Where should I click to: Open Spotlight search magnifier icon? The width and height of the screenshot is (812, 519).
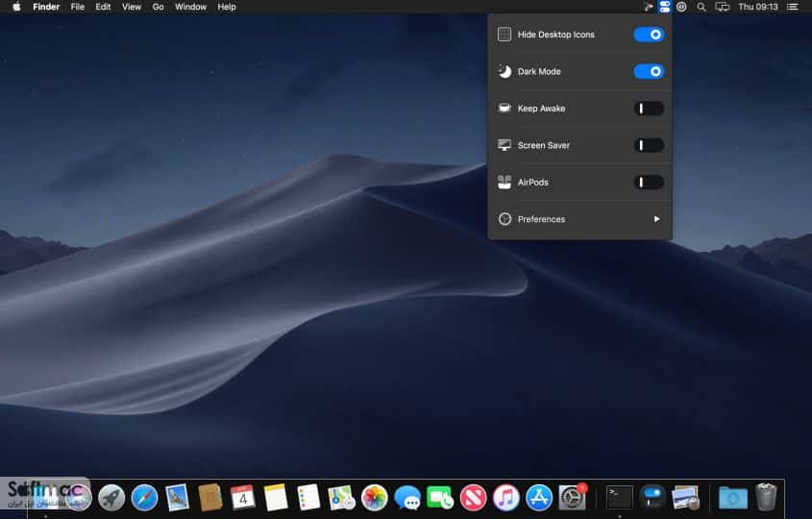pos(701,7)
